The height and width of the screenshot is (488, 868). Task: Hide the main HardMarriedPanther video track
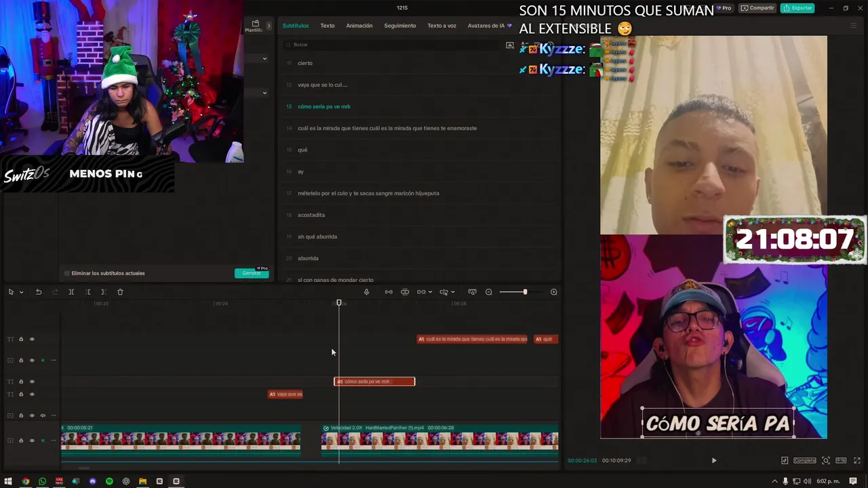32,441
